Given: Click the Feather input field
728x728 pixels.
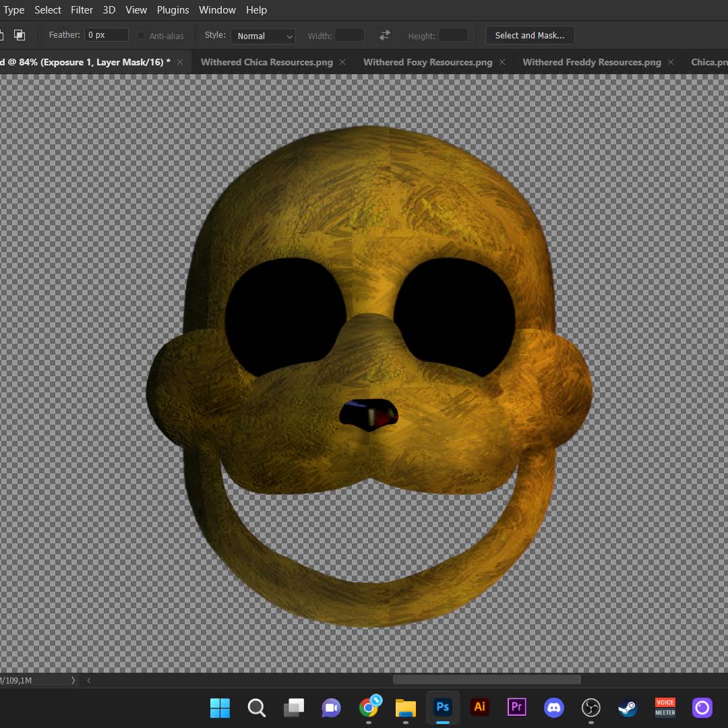Looking at the screenshot, I should click(x=107, y=35).
